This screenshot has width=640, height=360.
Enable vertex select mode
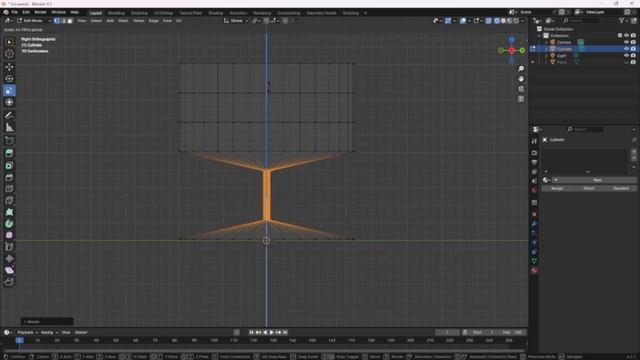click(x=57, y=21)
